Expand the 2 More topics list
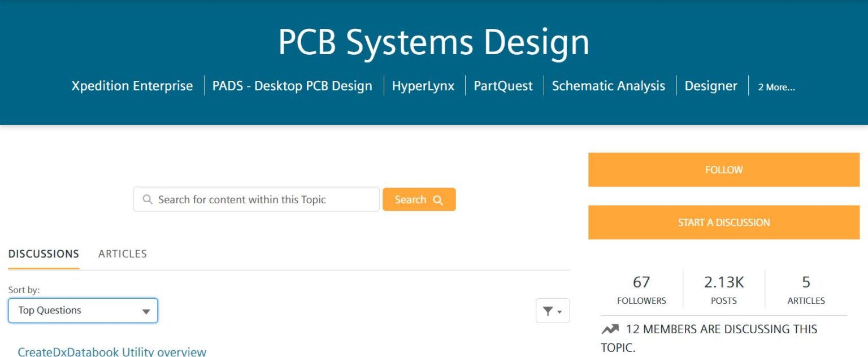This screenshot has height=357, width=868. tap(776, 86)
